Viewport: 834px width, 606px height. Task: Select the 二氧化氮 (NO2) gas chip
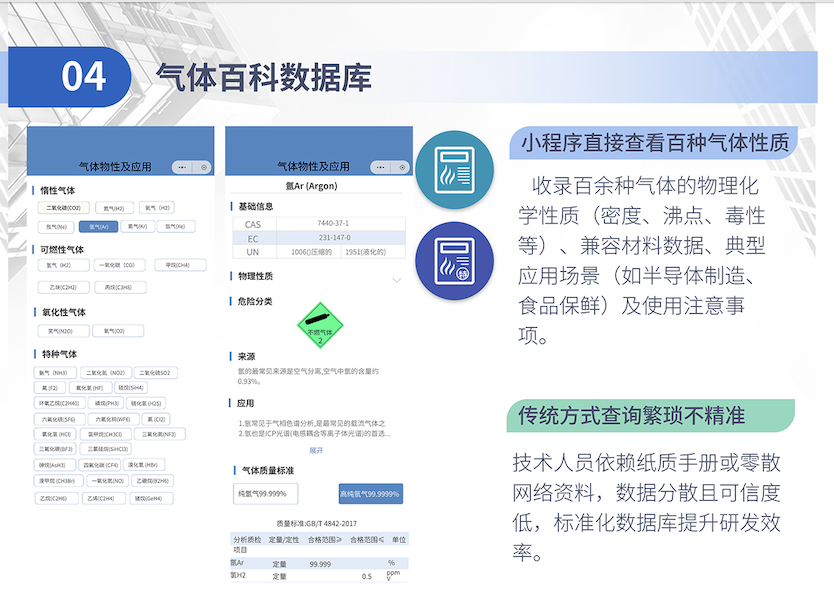coord(106,373)
